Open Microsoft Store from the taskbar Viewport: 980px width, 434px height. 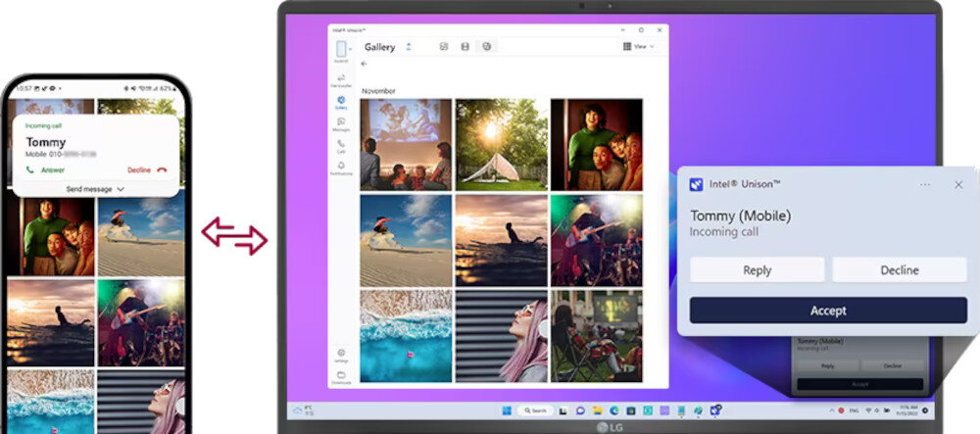(x=630, y=410)
